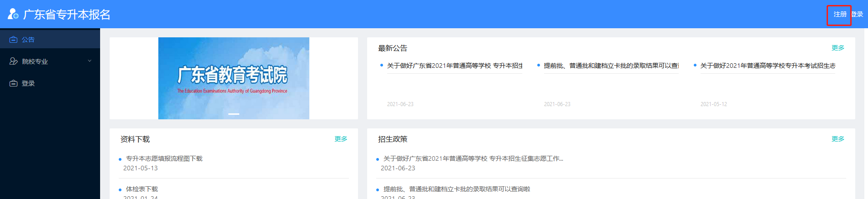868x199 pixels.
Task: Open announcement 关于做好广东省2021年普通高等学校 专升本招生 under 最新公告
Action: (454, 66)
